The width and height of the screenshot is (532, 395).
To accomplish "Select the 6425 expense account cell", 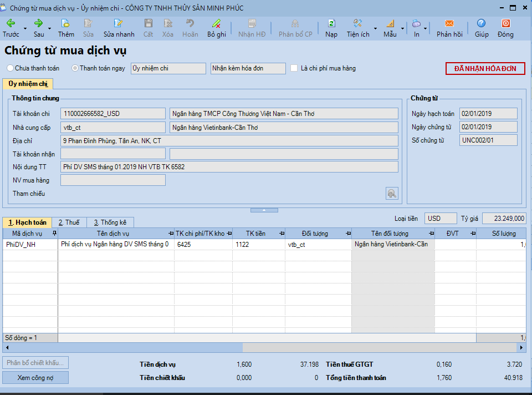I will [x=203, y=245].
